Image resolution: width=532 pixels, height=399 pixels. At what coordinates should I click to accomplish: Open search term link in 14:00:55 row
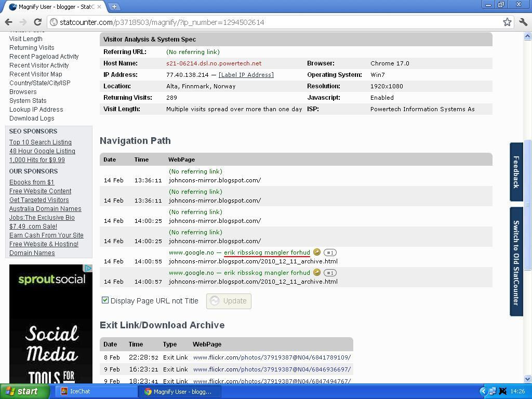coord(267,252)
